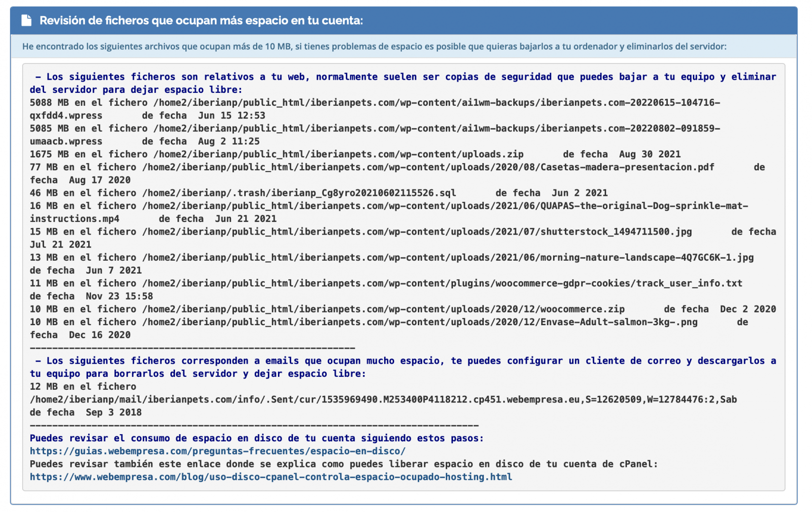Click the '5085 MB en el fichero' line

click(x=375, y=128)
